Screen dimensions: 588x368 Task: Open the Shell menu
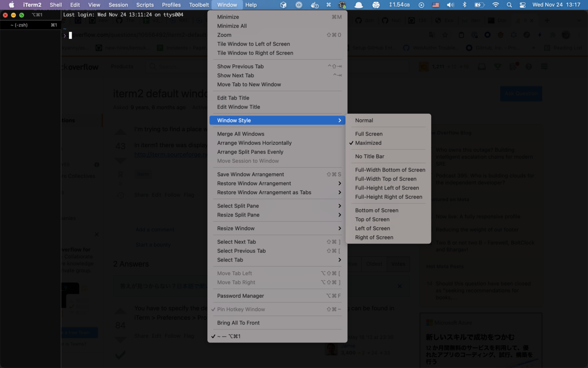click(56, 5)
